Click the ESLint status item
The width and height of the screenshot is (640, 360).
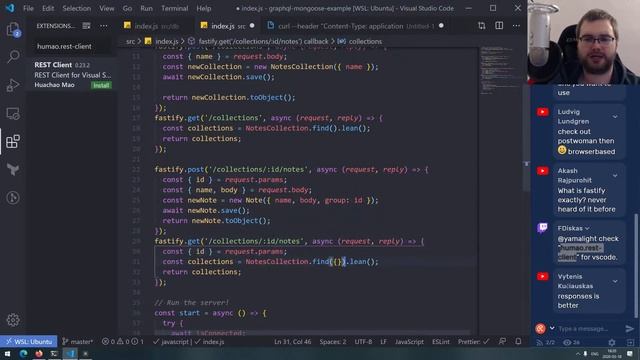(x=441, y=342)
